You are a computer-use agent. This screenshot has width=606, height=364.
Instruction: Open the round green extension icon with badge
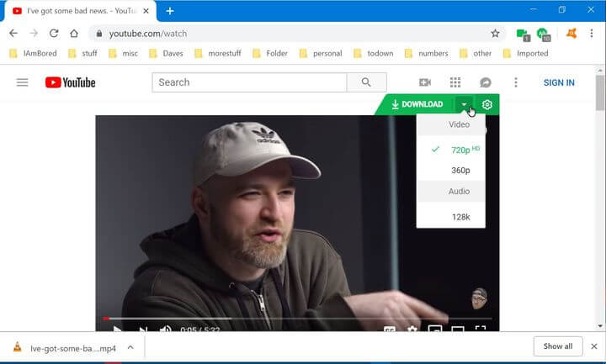point(544,34)
